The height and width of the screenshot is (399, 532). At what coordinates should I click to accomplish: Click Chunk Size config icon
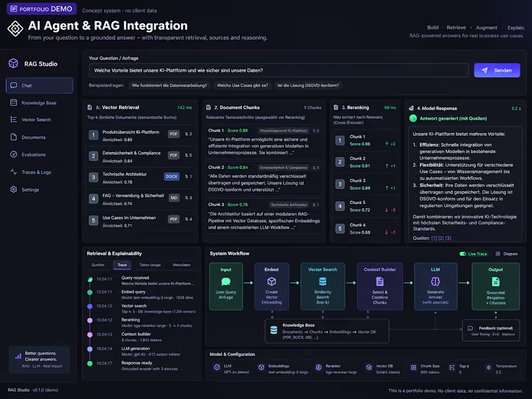coord(414,368)
